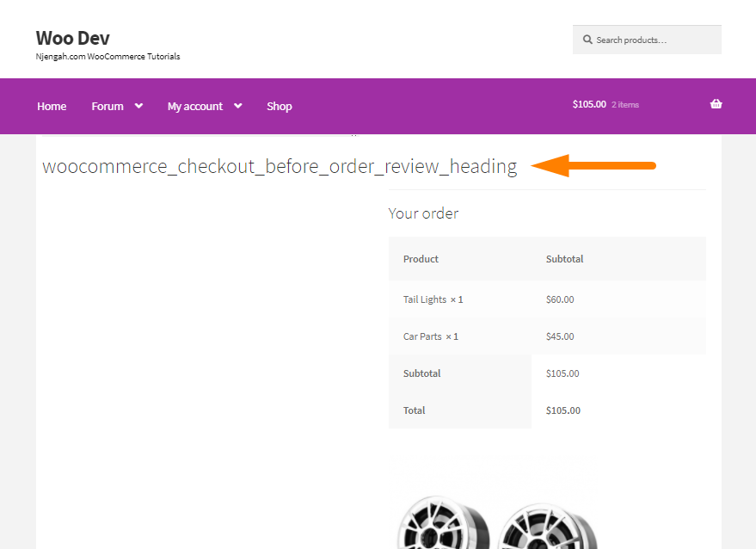Select the woocommerce_checkout_before_order_review_heading text
The image size is (756, 549).
280,166
